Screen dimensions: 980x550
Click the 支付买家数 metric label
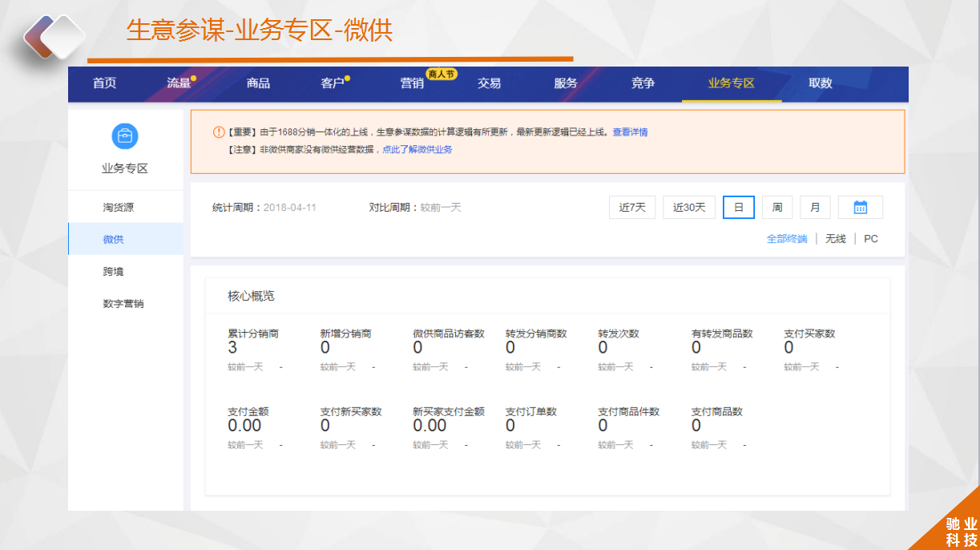coord(809,334)
